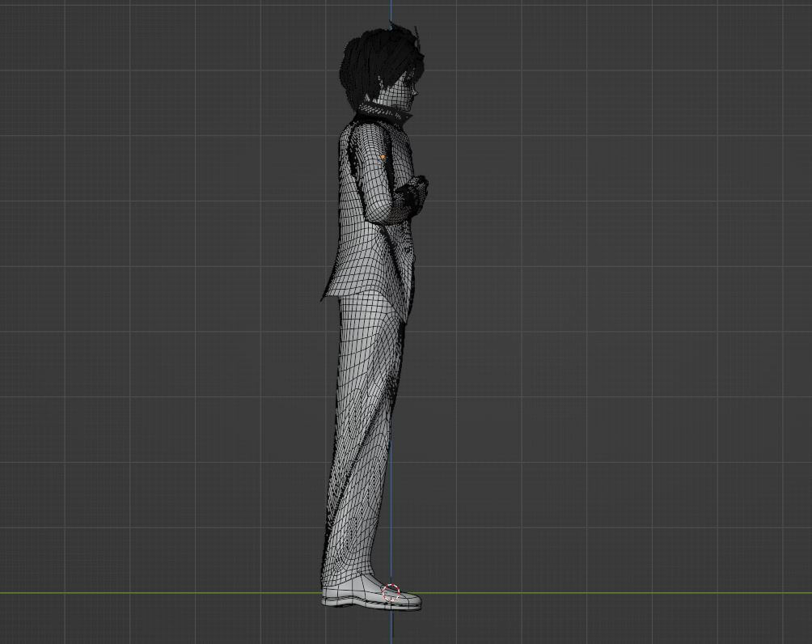
Task: Click the green axis line right of the shoe
Action: click(x=607, y=593)
